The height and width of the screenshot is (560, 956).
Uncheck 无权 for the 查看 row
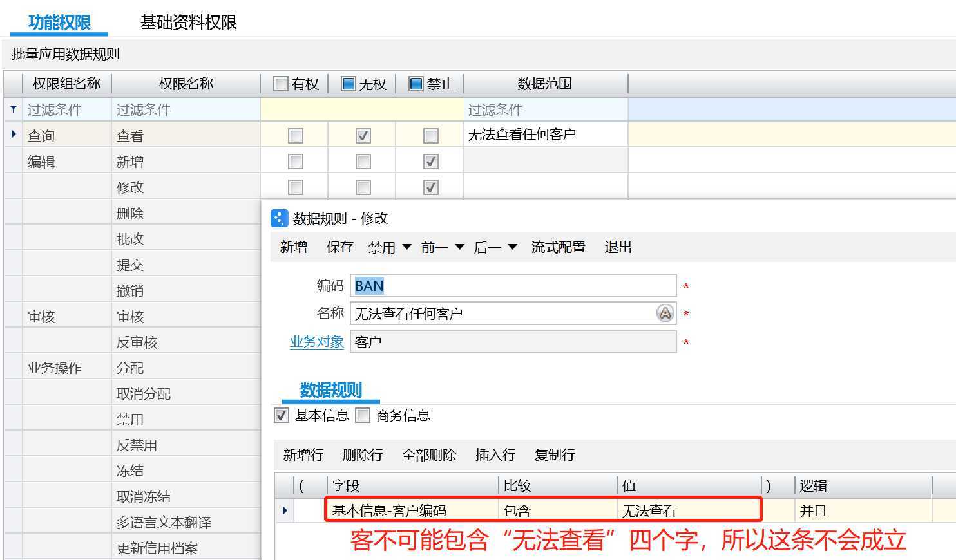(363, 135)
